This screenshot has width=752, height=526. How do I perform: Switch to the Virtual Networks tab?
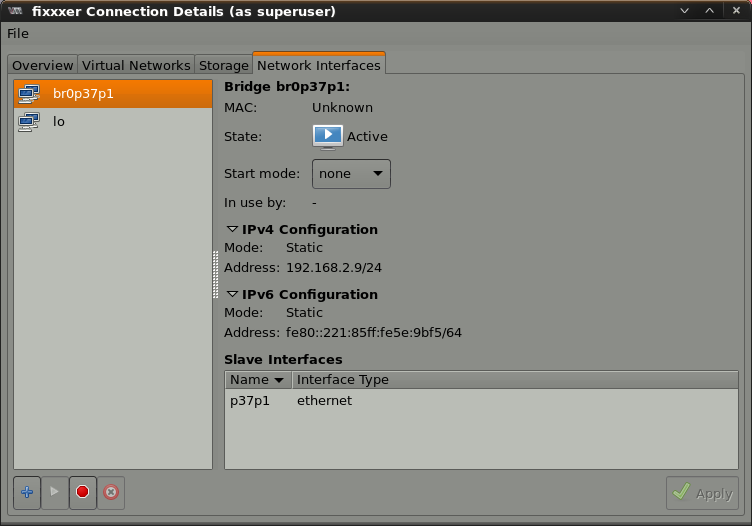pyautogui.click(x=136, y=65)
